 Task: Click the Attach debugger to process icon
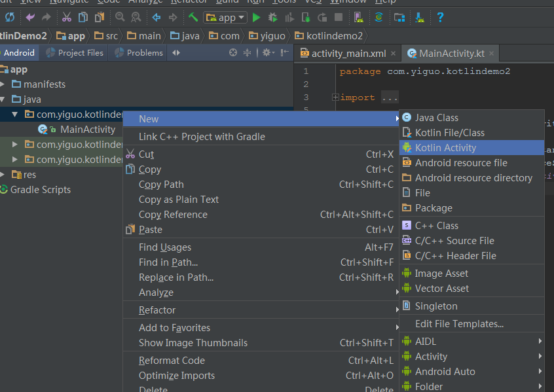tap(306, 17)
